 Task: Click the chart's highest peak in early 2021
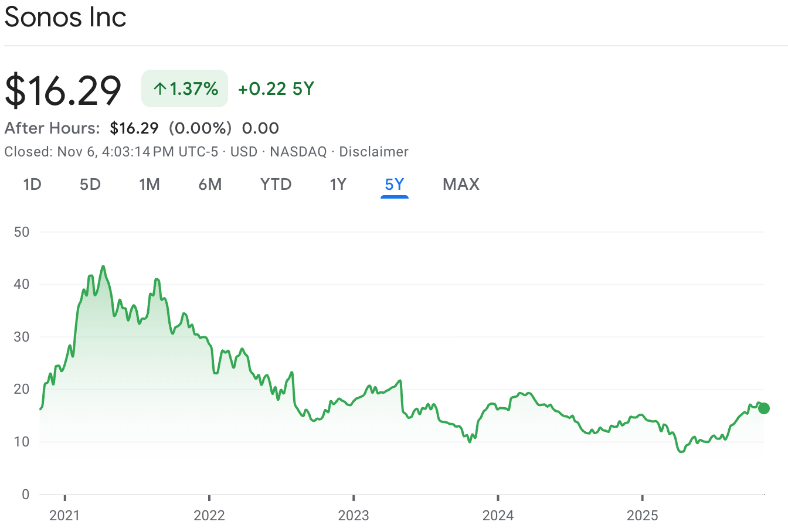(x=103, y=267)
